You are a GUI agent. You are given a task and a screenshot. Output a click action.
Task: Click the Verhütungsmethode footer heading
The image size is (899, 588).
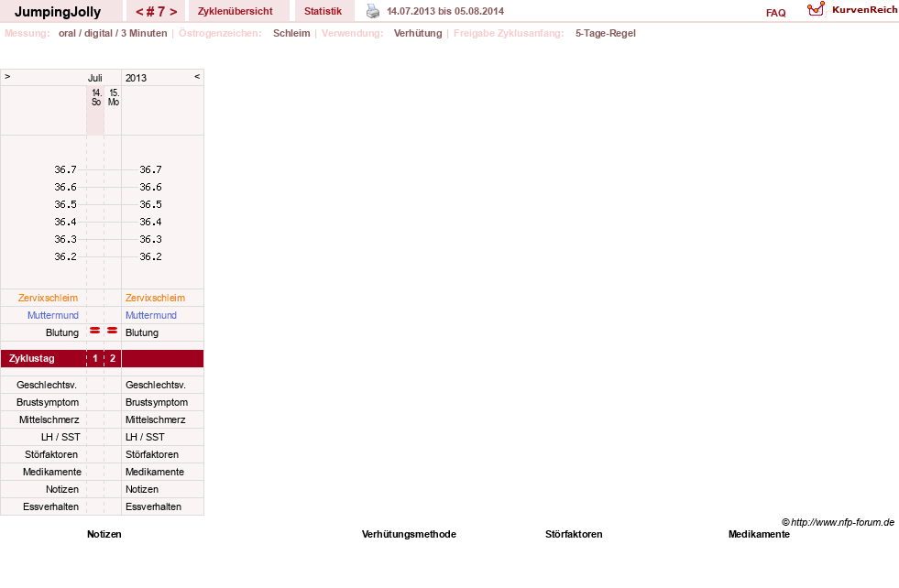409,534
